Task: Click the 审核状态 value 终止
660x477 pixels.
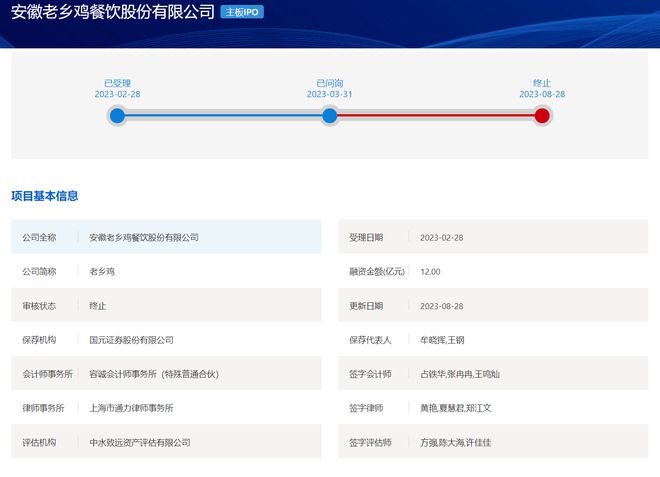Action: point(98,306)
